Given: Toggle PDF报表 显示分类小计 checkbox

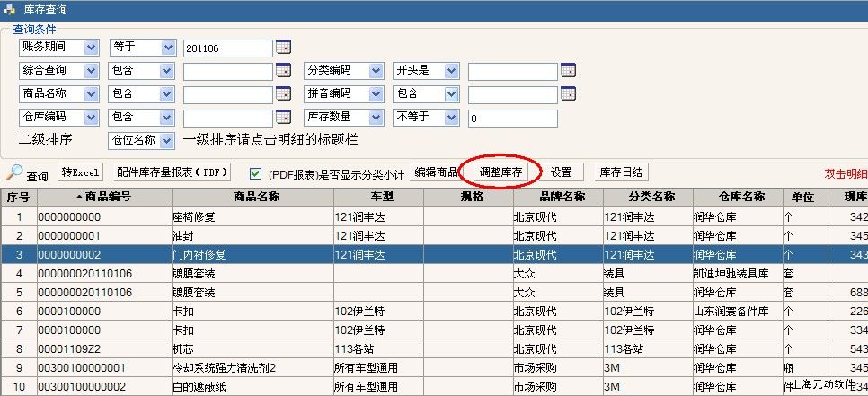Looking at the screenshot, I should (256, 173).
